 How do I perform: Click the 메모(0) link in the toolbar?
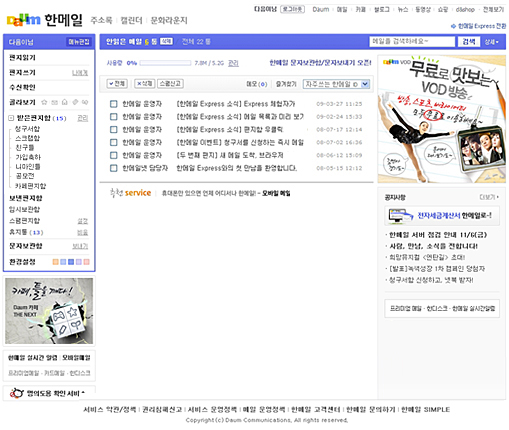click(257, 84)
